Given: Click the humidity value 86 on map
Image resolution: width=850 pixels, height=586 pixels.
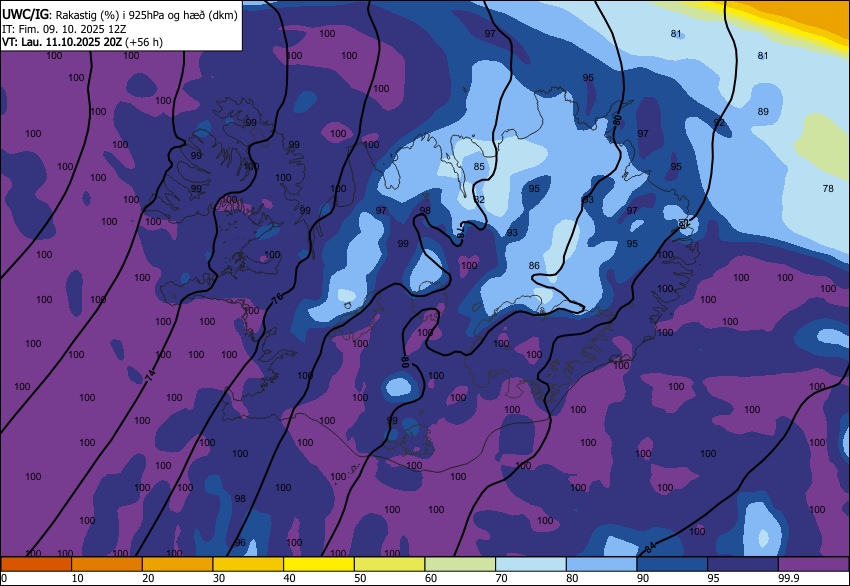Looking at the screenshot, I should pyautogui.click(x=534, y=266).
